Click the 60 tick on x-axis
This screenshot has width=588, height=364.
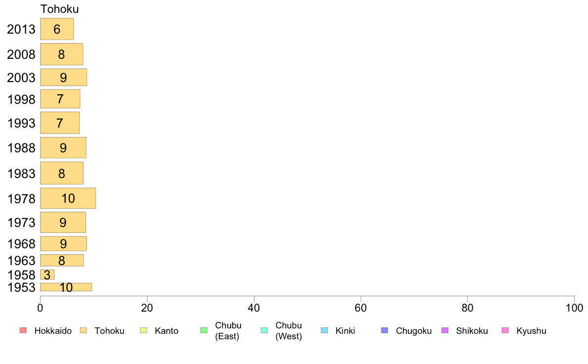(361, 308)
